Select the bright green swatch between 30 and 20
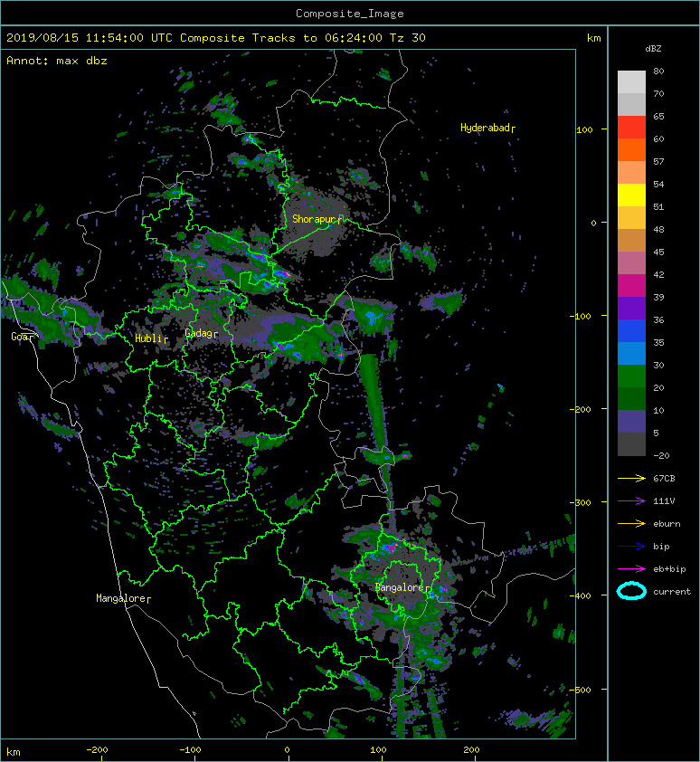This screenshot has width=700, height=762. point(631,376)
